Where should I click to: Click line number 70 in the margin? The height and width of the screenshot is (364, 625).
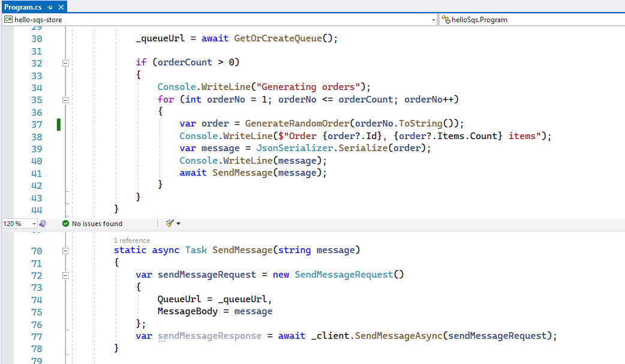tap(37, 251)
